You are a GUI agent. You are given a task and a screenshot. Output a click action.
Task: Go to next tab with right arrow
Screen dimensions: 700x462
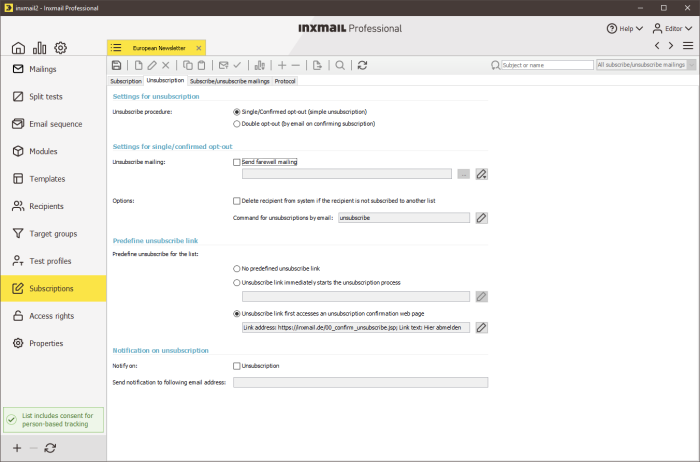671,45
